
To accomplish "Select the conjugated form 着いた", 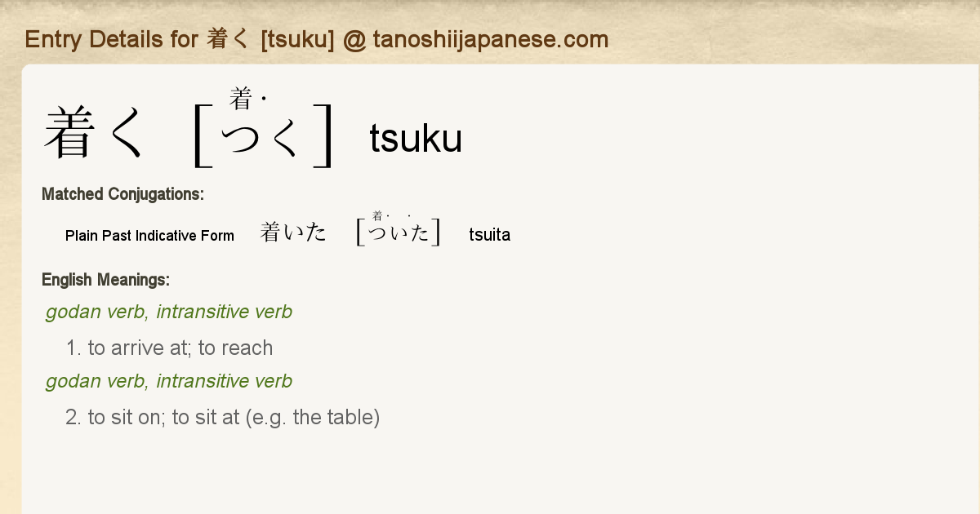I will 293,233.
